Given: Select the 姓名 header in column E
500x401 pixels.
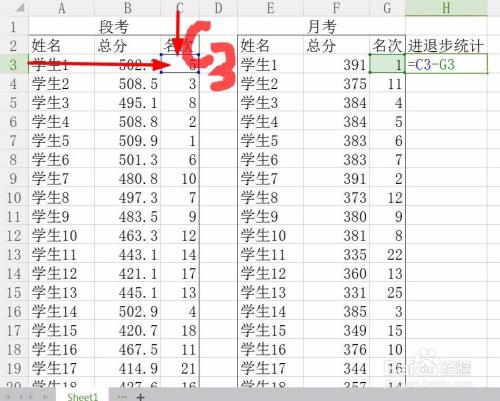Looking at the screenshot, I should pos(270,45).
